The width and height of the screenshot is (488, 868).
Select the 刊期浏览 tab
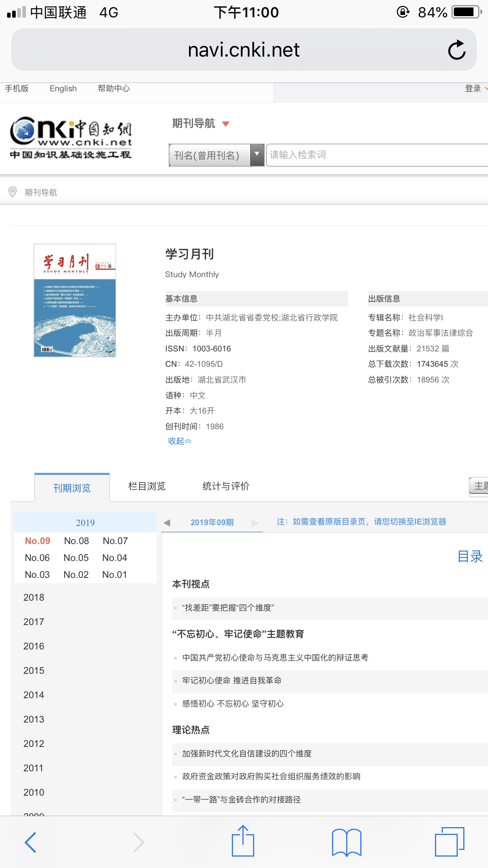coord(72,488)
